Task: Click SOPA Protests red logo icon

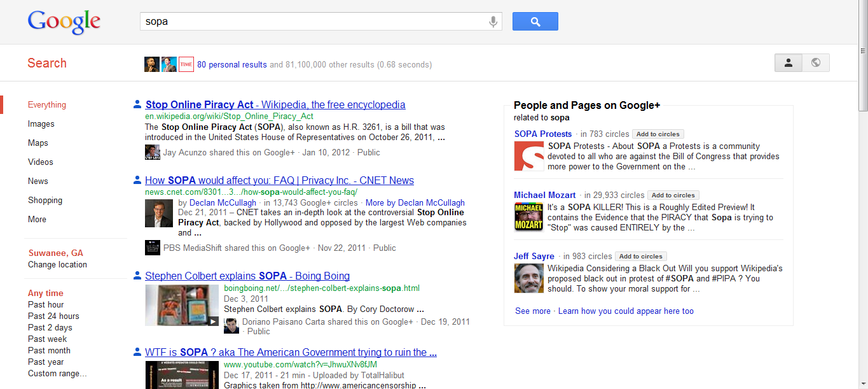Action: pos(529,156)
